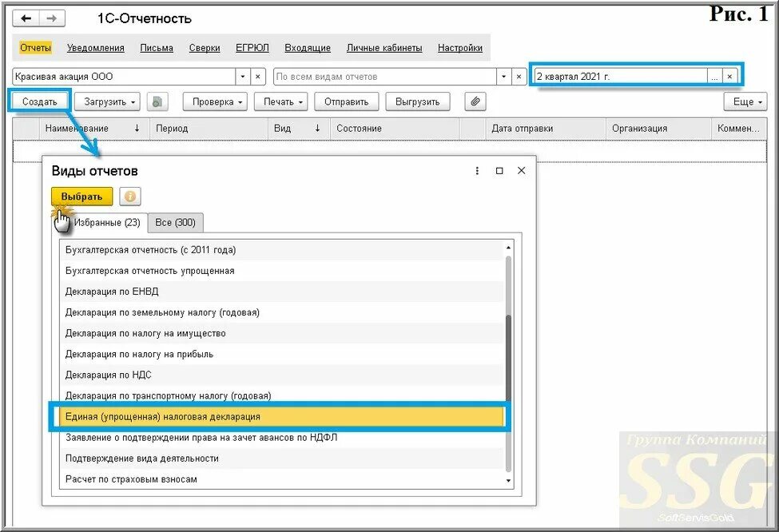Go back with the left arrow button
The height and width of the screenshot is (532, 779).
coord(26,19)
